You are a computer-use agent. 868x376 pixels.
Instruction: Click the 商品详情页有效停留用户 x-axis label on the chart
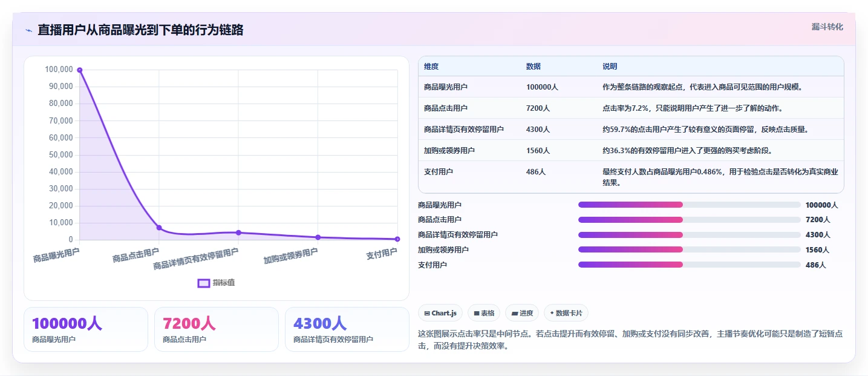pyautogui.click(x=196, y=259)
